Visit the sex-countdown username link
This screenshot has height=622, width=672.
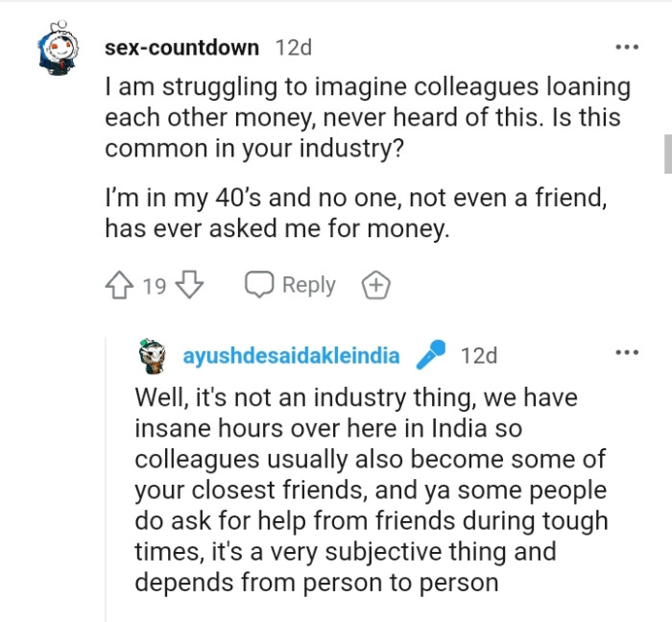[x=182, y=47]
